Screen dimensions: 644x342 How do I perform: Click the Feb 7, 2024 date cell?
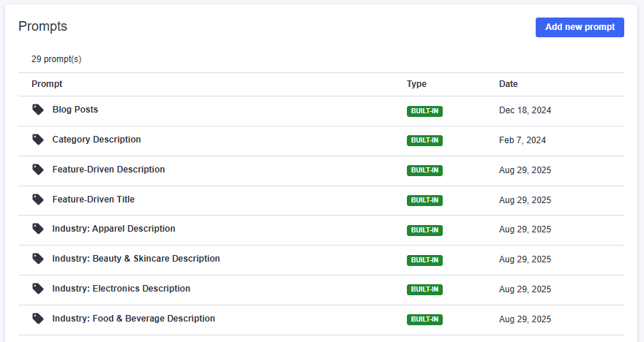[523, 140]
